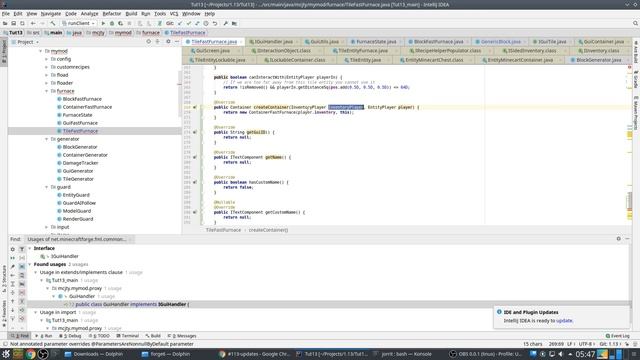This screenshot has height=360, width=640.
Task: Collapse the furnace folder in project tree
Action: [x=47, y=91]
